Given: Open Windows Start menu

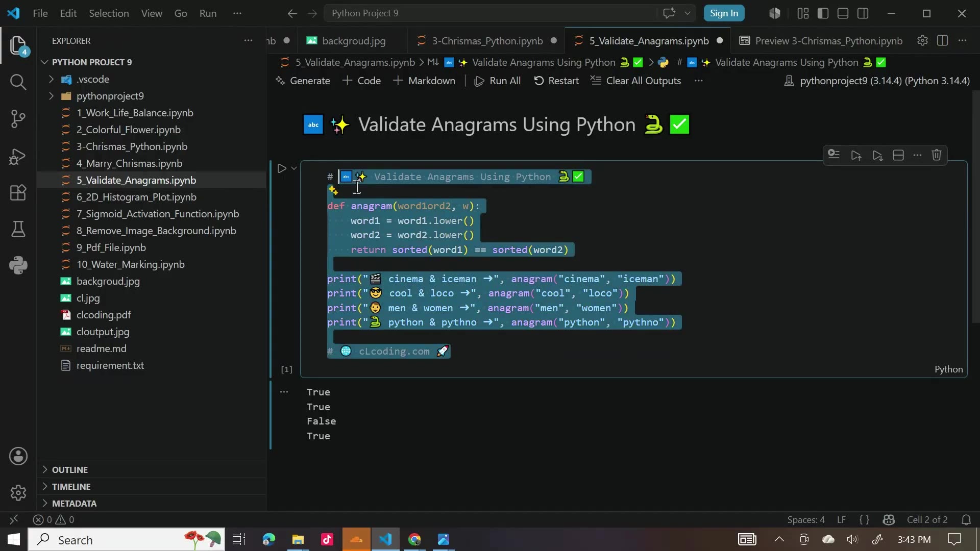Looking at the screenshot, I should (14, 539).
